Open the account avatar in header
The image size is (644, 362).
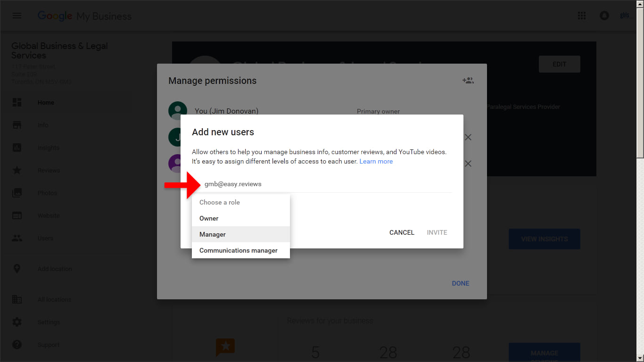click(x=624, y=16)
